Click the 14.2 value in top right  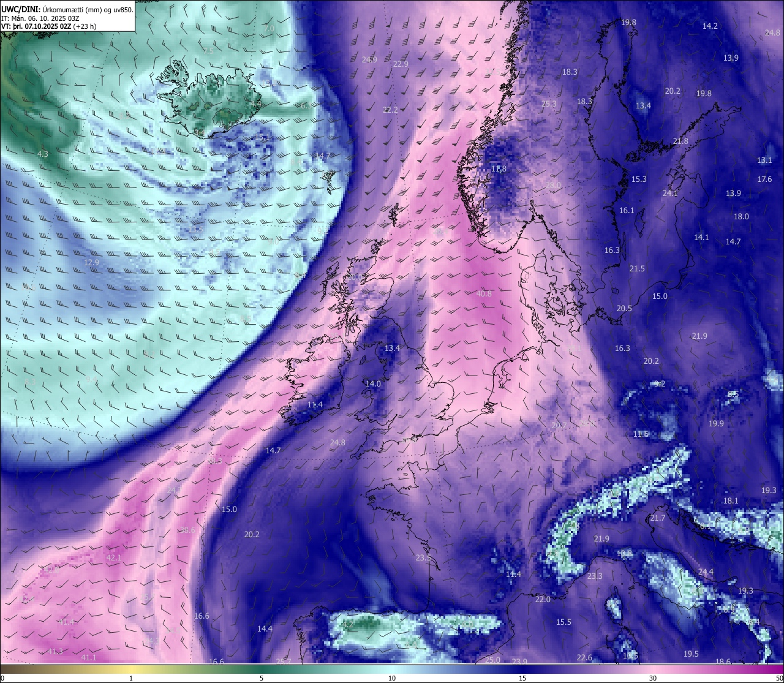click(x=710, y=26)
